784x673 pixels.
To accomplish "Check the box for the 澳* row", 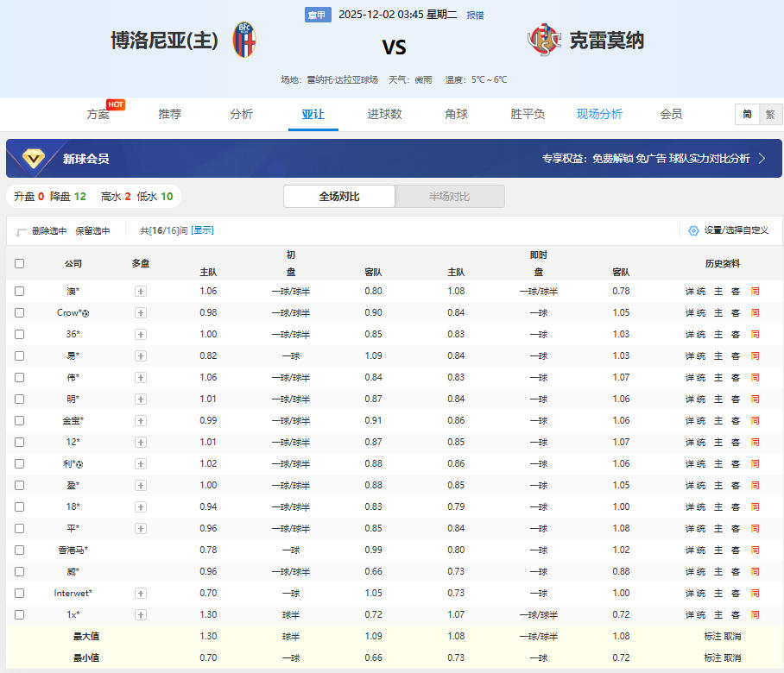I will (20, 292).
